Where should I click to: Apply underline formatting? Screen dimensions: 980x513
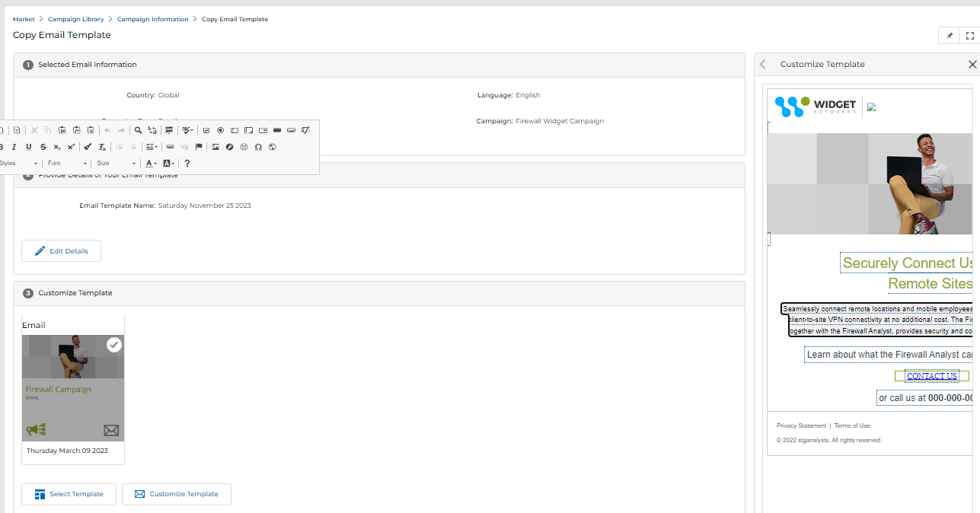pyautogui.click(x=29, y=147)
